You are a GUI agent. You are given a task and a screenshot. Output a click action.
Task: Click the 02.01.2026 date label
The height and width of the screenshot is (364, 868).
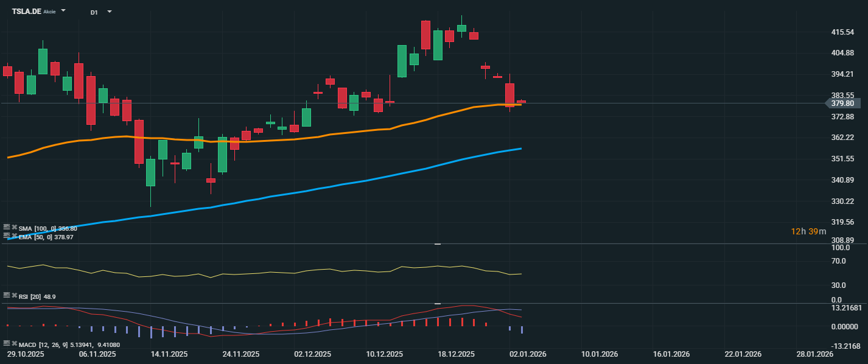(528, 354)
